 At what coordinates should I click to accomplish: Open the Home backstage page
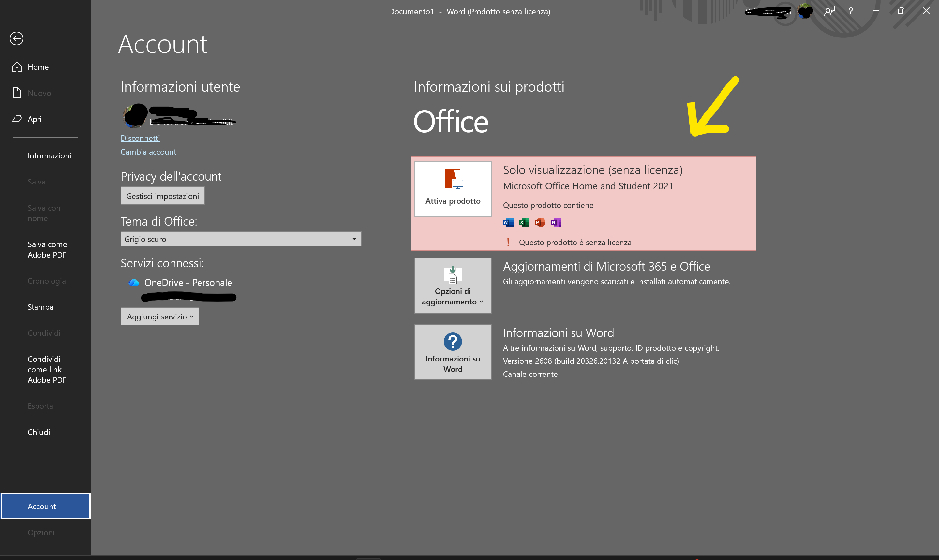[45, 67]
